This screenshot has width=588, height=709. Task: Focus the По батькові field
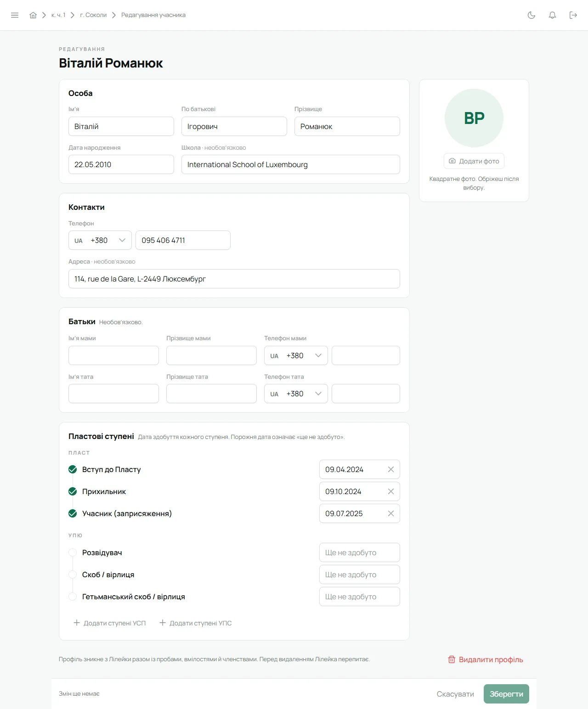[x=234, y=126]
